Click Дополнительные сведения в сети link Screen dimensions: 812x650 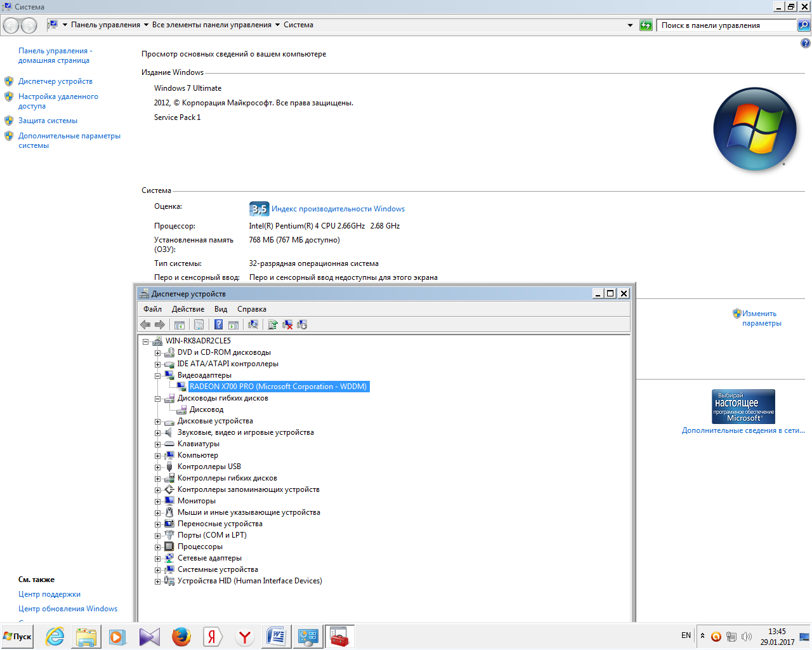coord(743,430)
